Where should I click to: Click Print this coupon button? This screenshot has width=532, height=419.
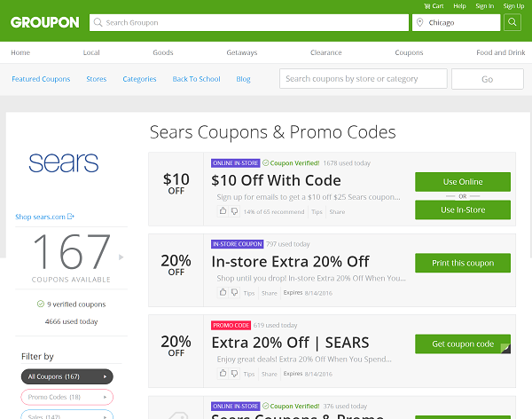point(463,263)
